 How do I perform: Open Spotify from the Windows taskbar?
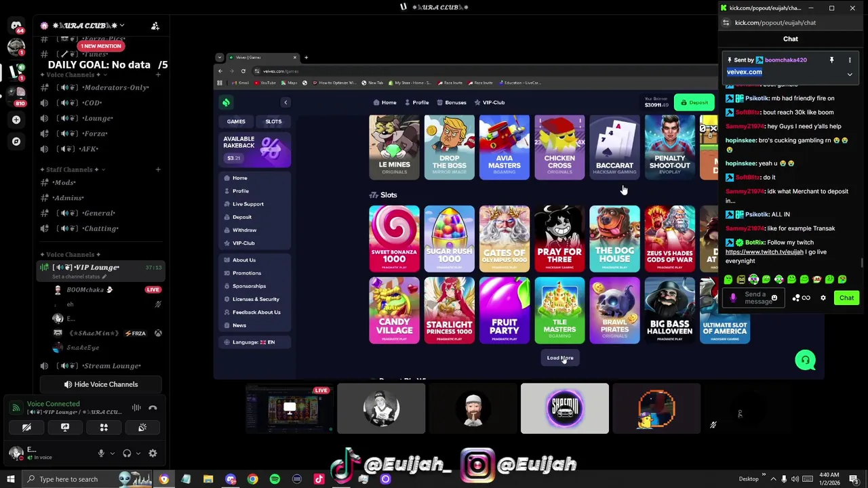[275, 479]
